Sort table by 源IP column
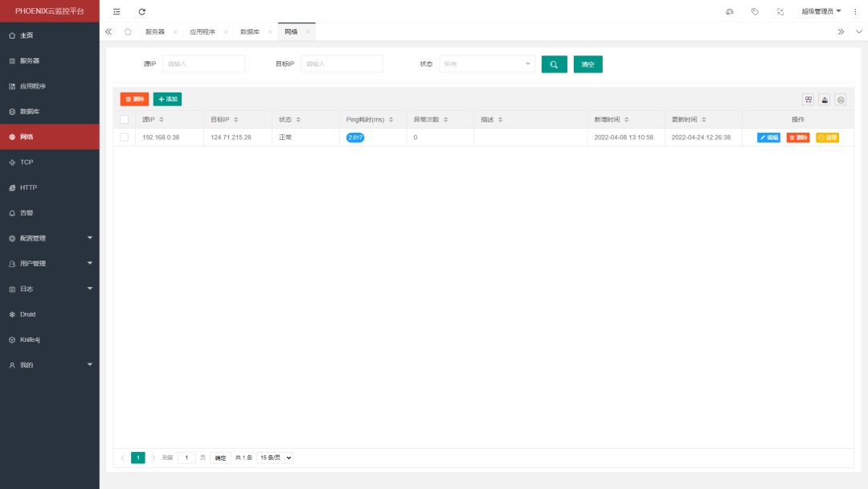This screenshot has width=868, height=489. (x=162, y=120)
